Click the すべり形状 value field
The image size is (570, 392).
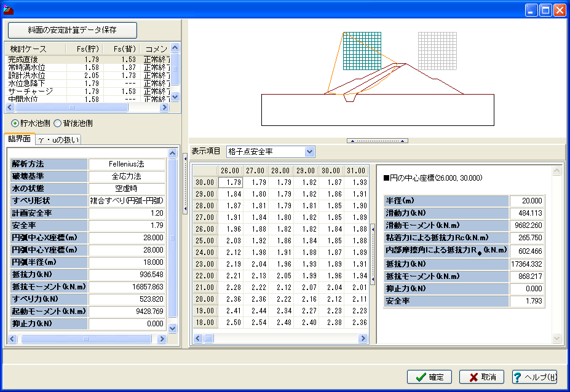click(x=127, y=201)
